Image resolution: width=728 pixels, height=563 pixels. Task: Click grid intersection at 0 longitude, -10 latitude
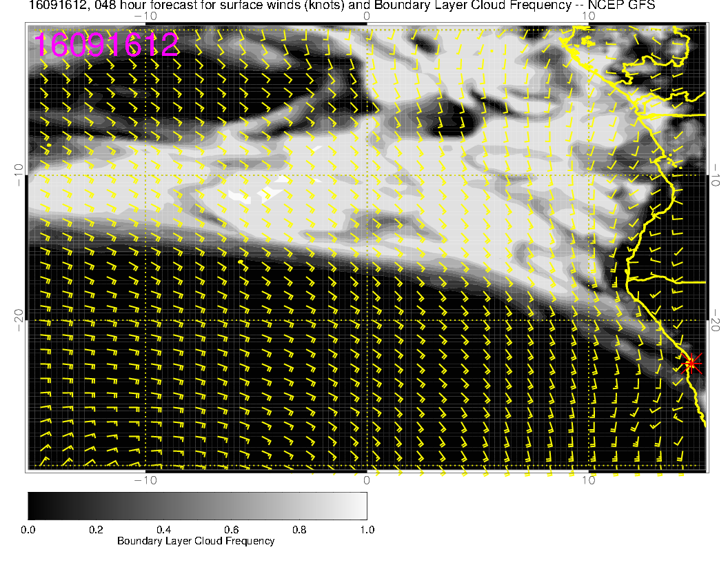click(367, 175)
